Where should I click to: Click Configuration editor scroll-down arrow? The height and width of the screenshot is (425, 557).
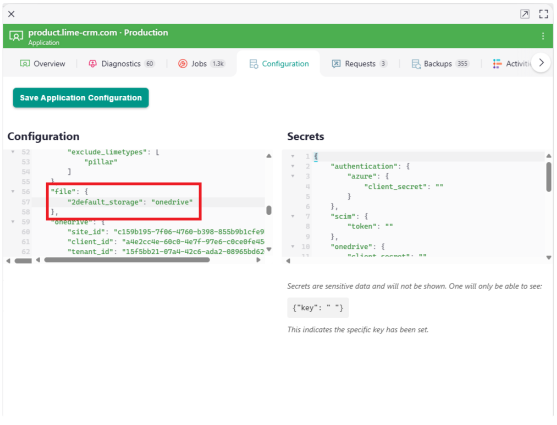pyautogui.click(x=269, y=249)
